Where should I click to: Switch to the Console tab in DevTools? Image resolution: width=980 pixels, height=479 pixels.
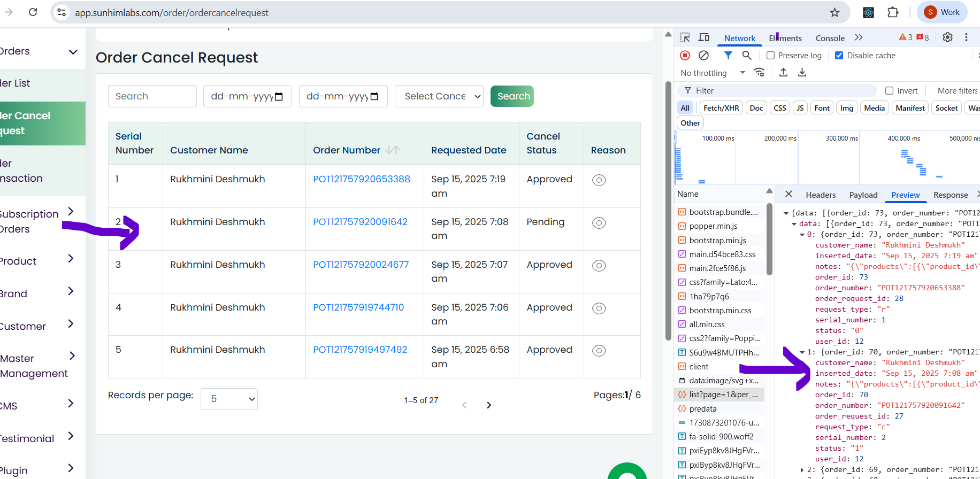click(x=830, y=38)
